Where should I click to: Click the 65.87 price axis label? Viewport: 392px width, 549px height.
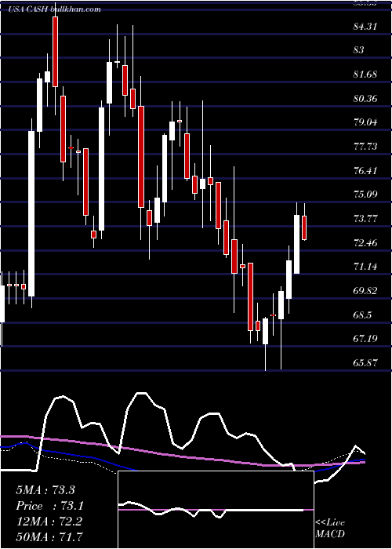coord(365,362)
